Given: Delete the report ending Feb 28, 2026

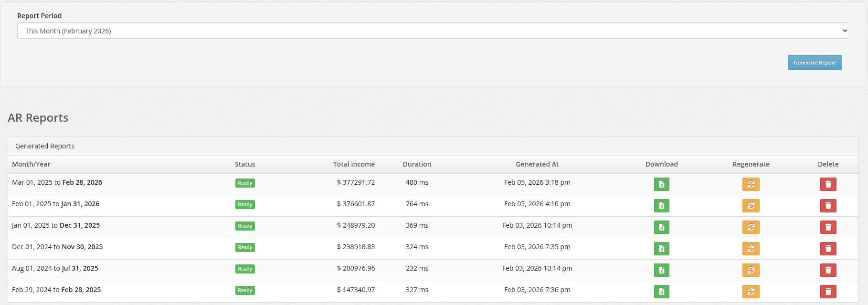Looking at the screenshot, I should [828, 184].
